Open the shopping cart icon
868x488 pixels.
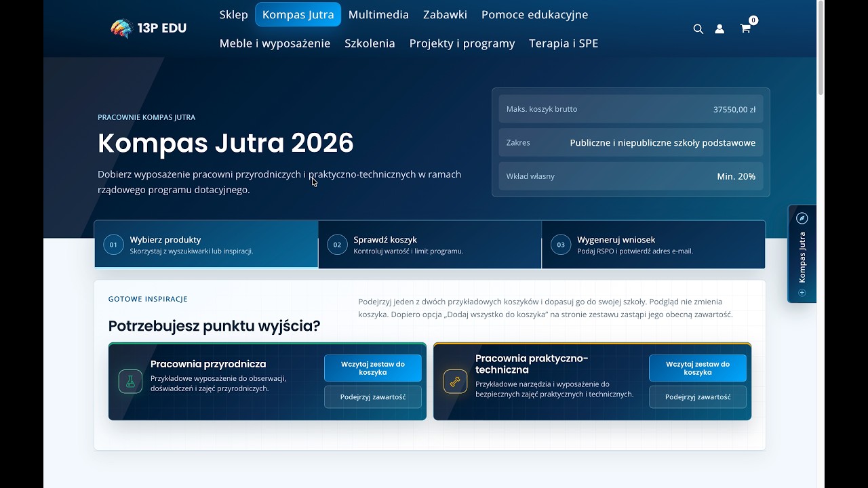745,29
